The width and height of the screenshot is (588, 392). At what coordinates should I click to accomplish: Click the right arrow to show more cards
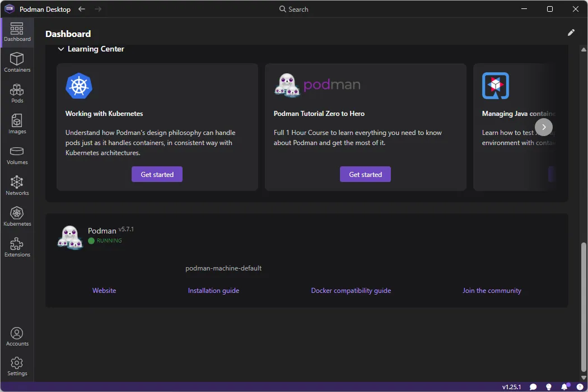tap(543, 127)
